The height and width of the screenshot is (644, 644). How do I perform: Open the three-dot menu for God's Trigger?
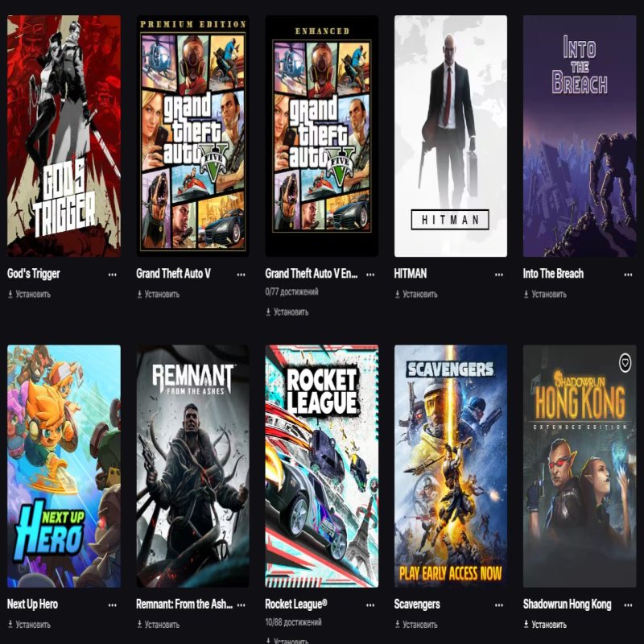click(x=112, y=275)
